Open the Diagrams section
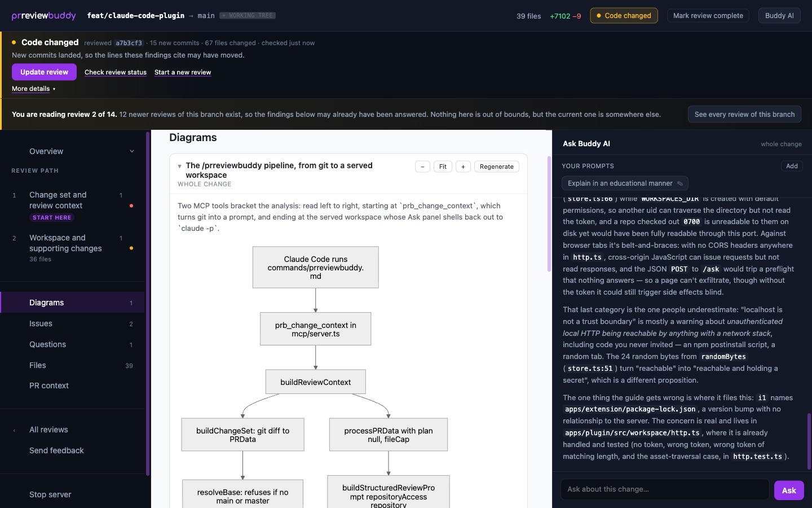Image resolution: width=812 pixels, height=508 pixels. pos(72,303)
